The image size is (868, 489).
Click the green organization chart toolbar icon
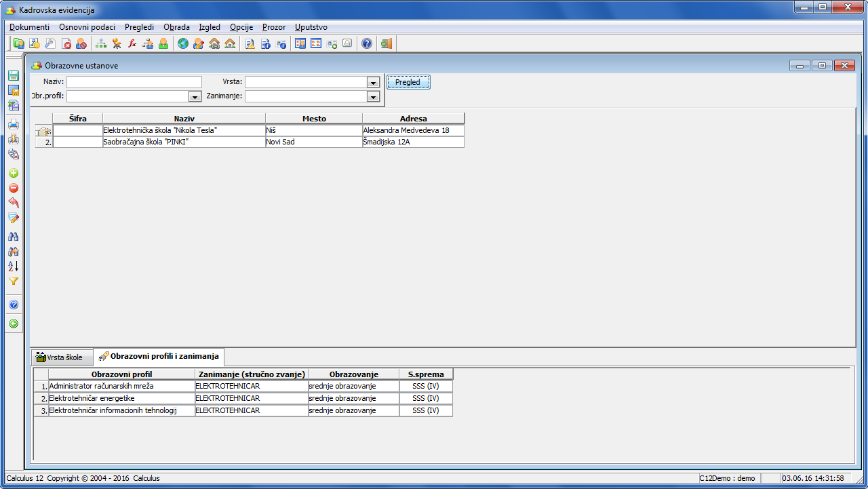click(x=101, y=43)
